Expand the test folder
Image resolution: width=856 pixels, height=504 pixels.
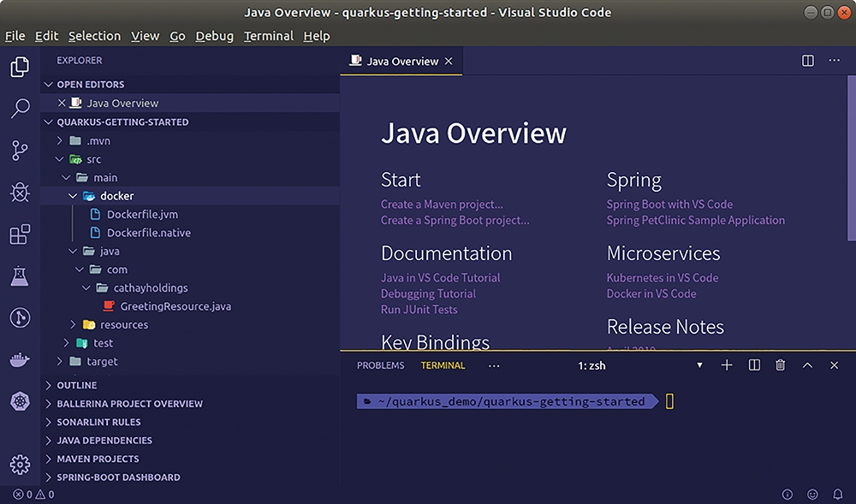click(x=66, y=342)
